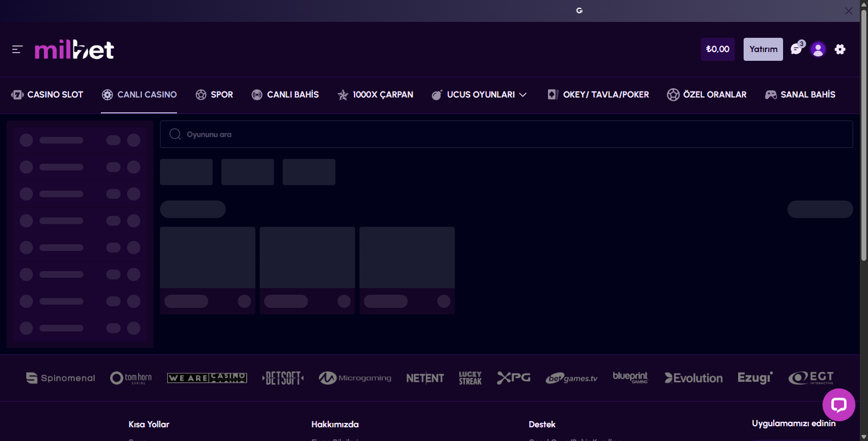Click the Lucky Streak provider logo

(470, 378)
